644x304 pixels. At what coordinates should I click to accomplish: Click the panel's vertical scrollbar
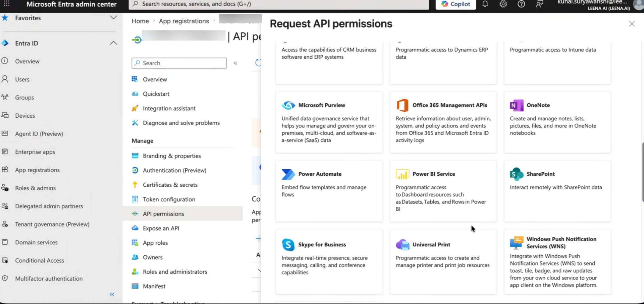point(643,172)
